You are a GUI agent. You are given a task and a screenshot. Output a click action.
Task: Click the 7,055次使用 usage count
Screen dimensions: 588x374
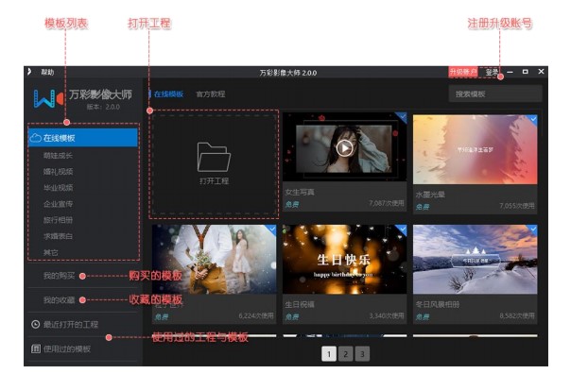tap(517, 206)
